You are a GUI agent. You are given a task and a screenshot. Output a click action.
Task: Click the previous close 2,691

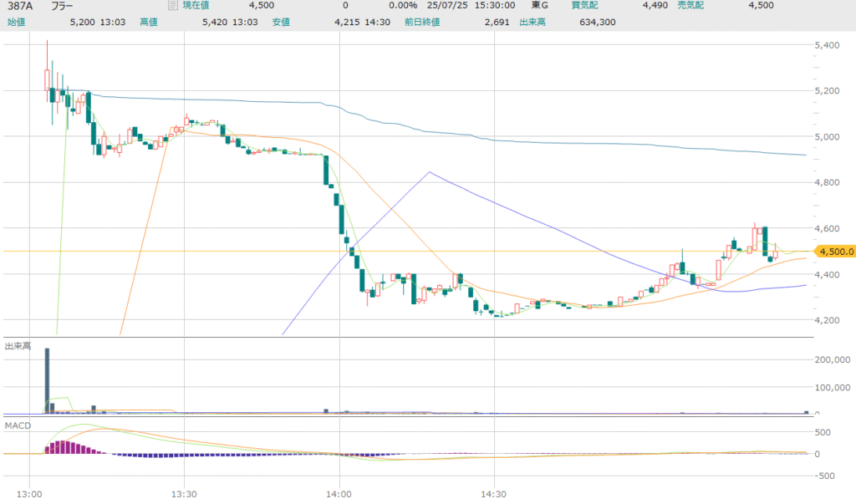coord(497,23)
